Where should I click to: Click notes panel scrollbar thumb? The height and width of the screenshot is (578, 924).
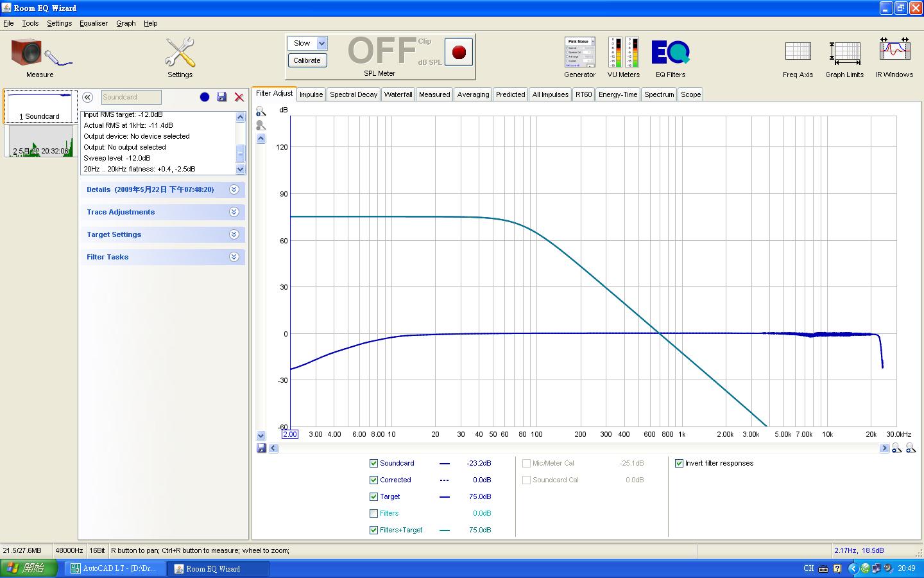point(241,153)
